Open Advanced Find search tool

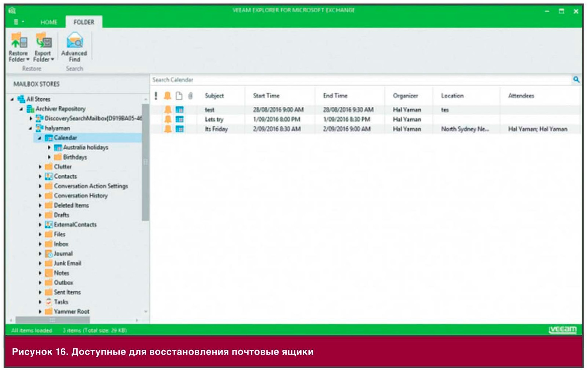74,47
